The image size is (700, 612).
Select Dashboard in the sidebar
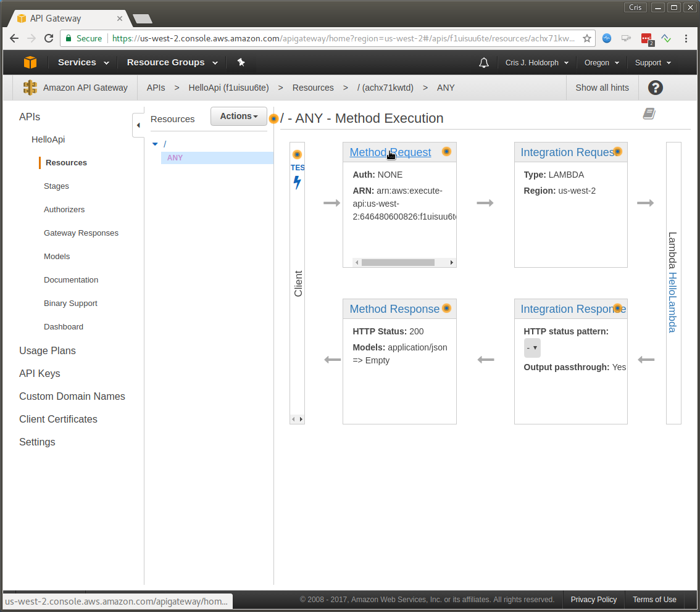click(64, 327)
